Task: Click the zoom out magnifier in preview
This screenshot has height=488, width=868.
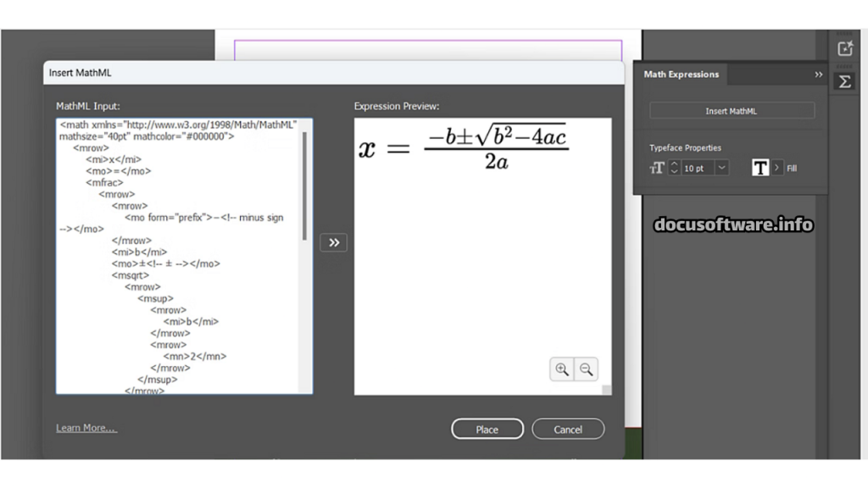Action: [x=587, y=369]
